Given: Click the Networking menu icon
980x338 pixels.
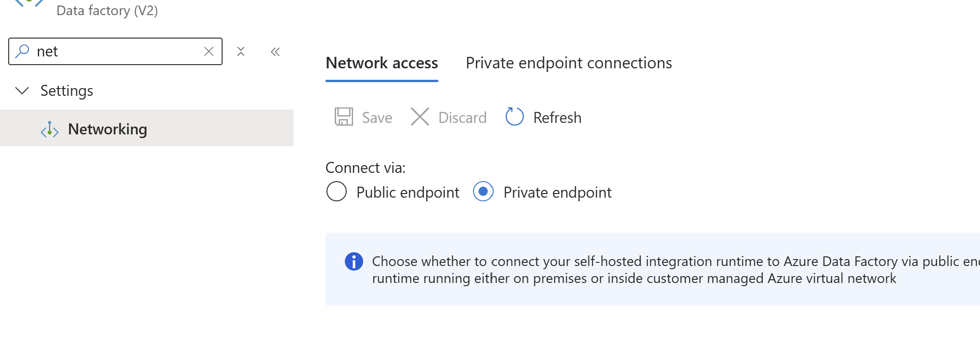Looking at the screenshot, I should 49,130.
